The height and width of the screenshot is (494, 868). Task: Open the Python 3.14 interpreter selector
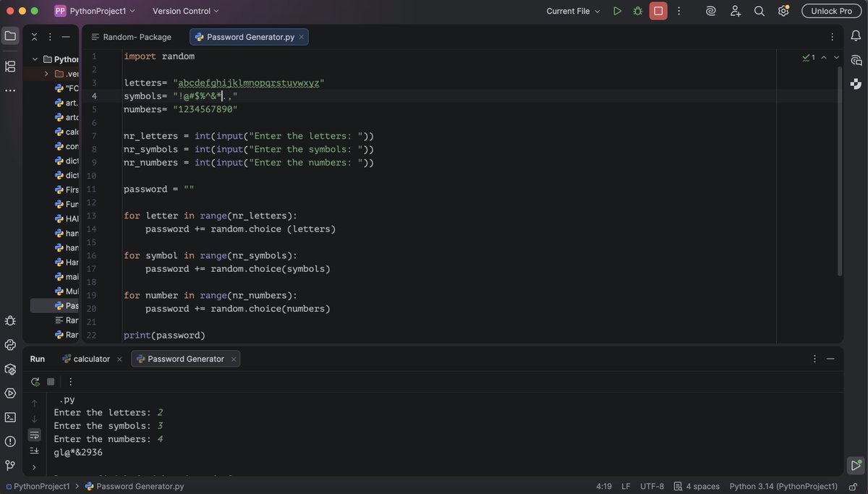click(x=783, y=486)
